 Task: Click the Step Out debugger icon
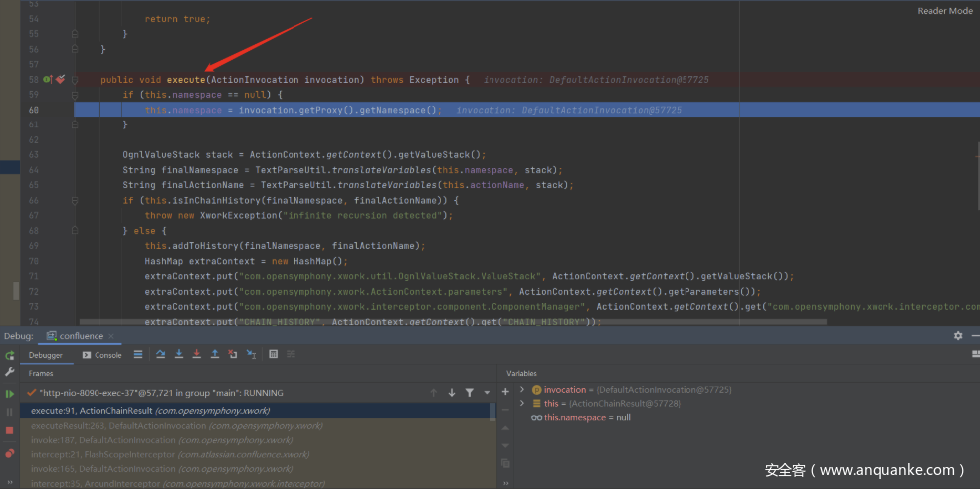[x=214, y=354]
